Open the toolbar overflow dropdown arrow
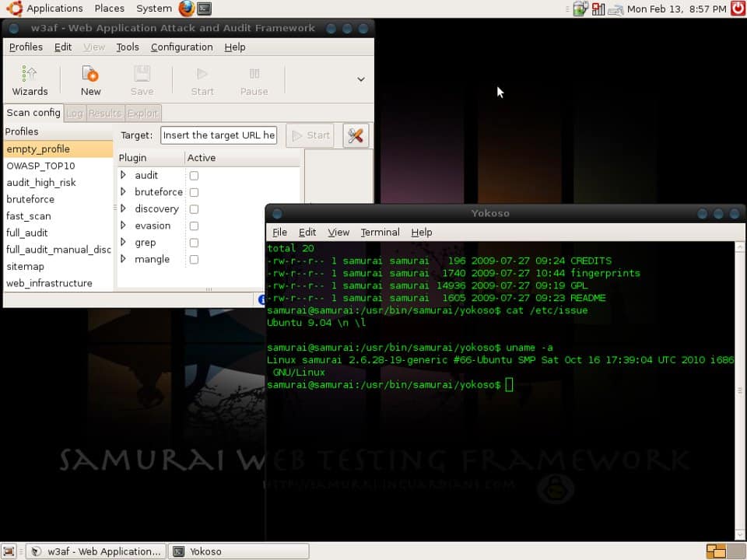Viewport: 747px width, 560px height. pos(361,79)
